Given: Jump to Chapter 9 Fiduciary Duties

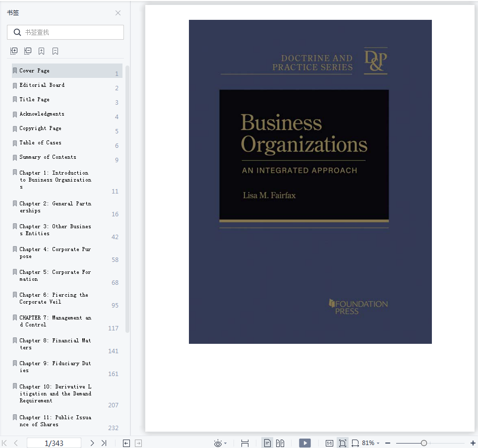Looking at the screenshot, I should (67, 367).
